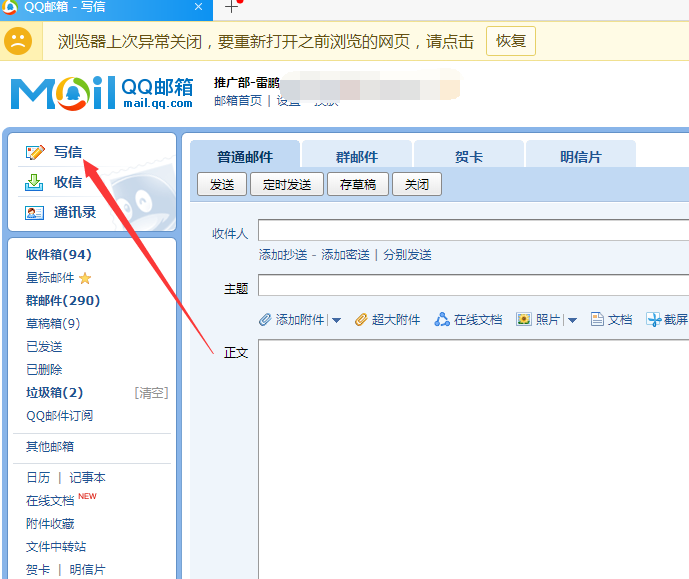
Task: Click the yellow star icon next to 星标邮件
Action: pyautogui.click(x=85, y=278)
